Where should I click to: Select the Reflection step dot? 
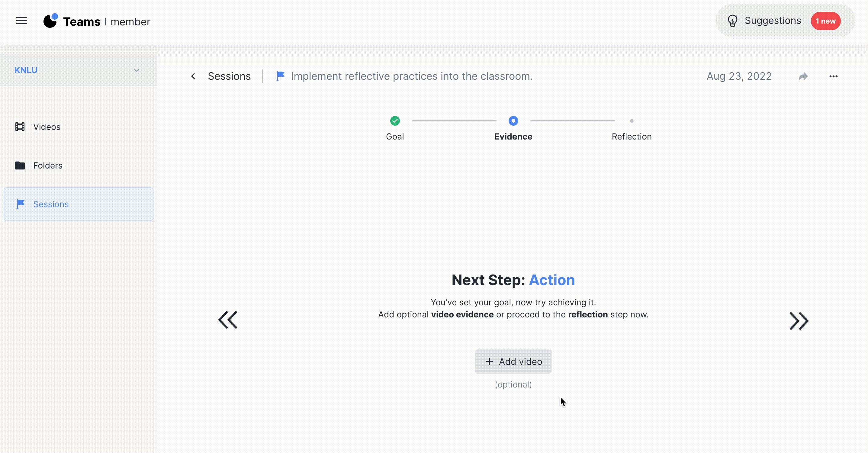pos(632,121)
